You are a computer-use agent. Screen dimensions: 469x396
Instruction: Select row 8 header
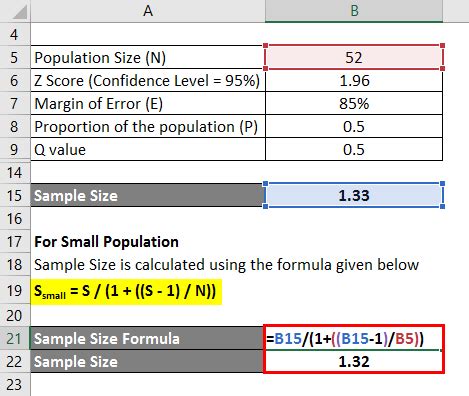(15, 126)
